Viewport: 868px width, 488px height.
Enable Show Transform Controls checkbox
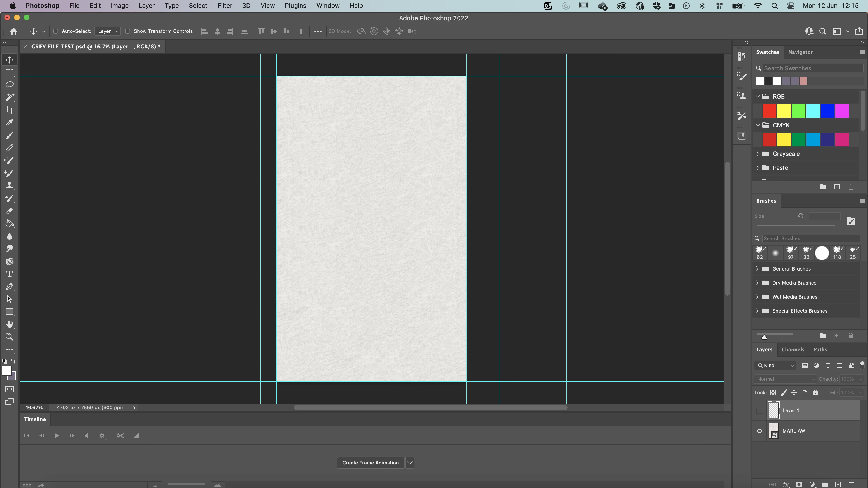(x=128, y=31)
